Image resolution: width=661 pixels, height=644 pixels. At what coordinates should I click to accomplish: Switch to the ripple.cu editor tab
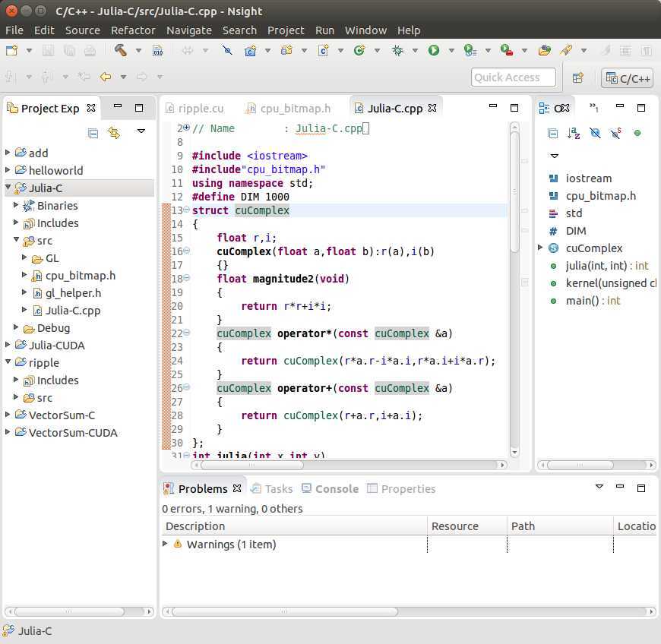195,109
